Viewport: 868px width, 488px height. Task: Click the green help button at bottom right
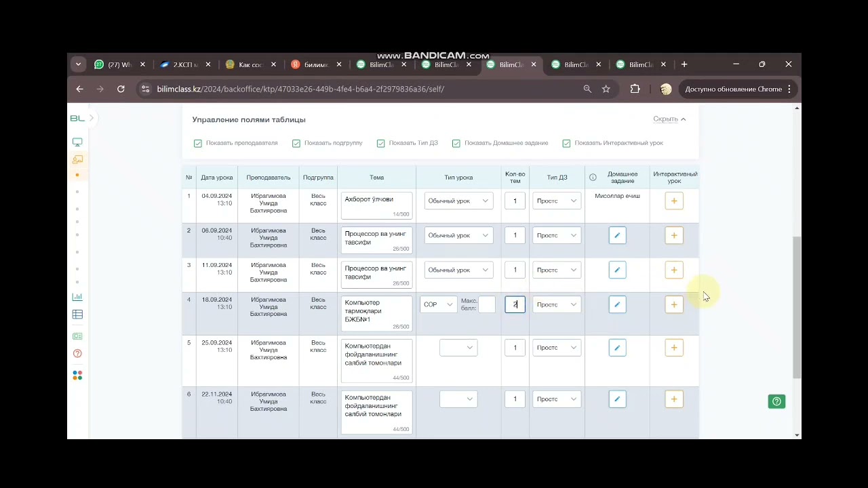click(x=776, y=401)
